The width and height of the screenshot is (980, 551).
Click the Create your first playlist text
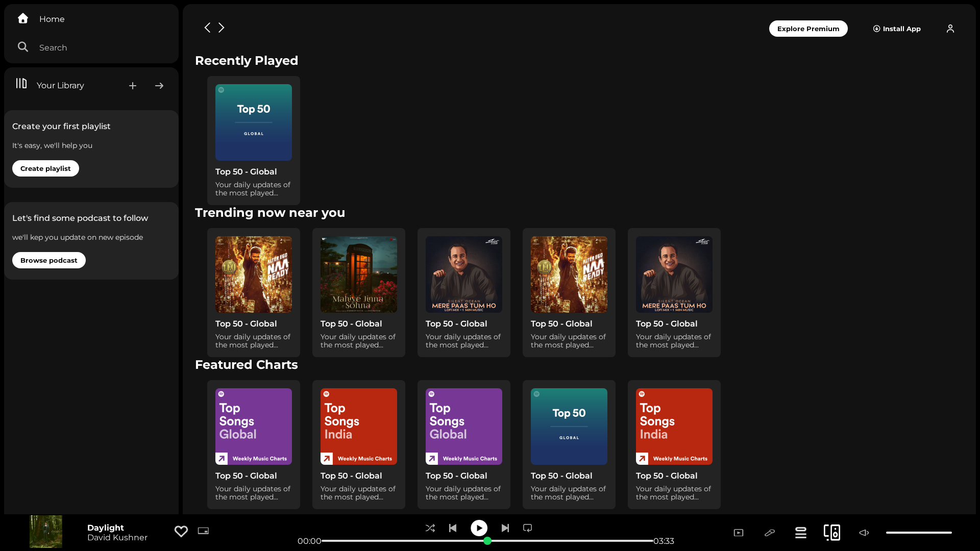61,126
